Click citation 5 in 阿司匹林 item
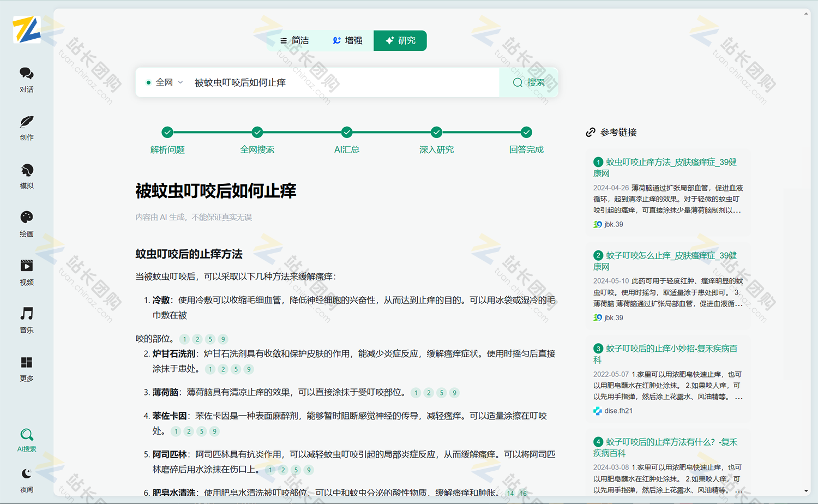The width and height of the screenshot is (818, 504). [296, 470]
